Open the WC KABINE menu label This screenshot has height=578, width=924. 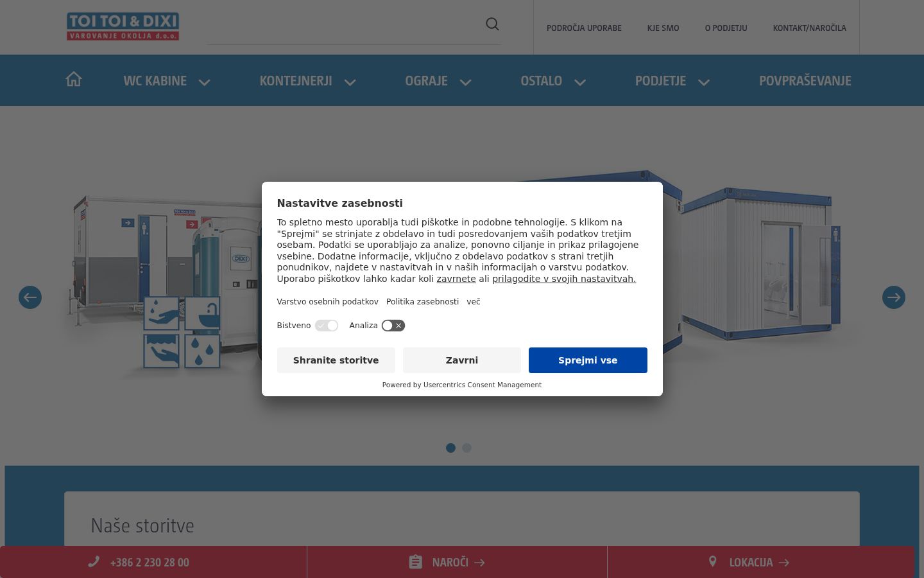(155, 81)
